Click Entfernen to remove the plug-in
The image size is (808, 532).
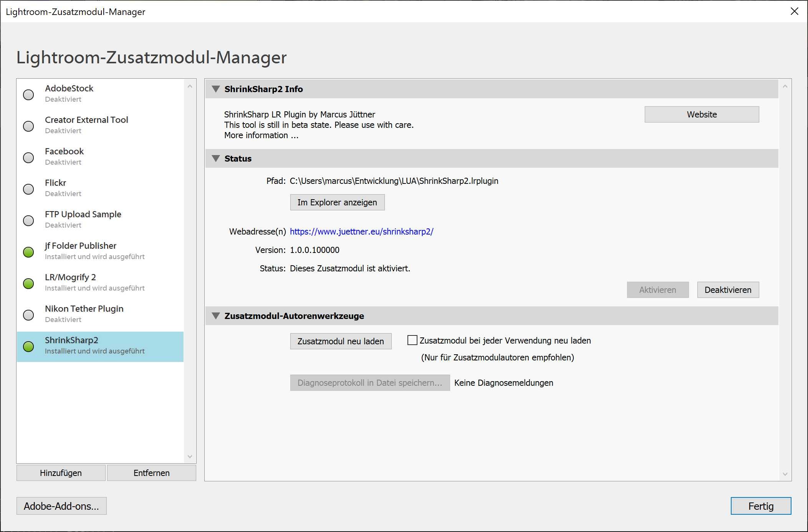click(151, 473)
